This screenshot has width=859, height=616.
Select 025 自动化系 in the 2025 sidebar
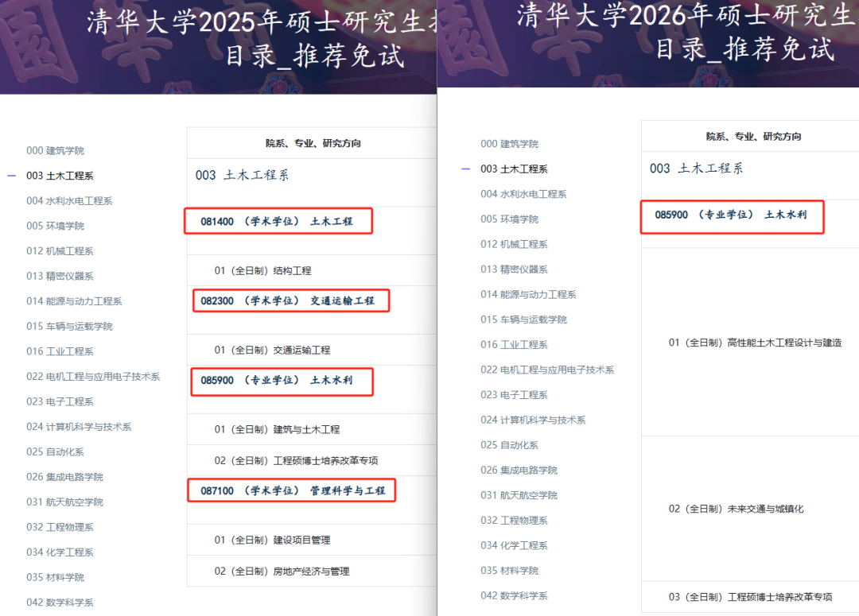pos(55,452)
